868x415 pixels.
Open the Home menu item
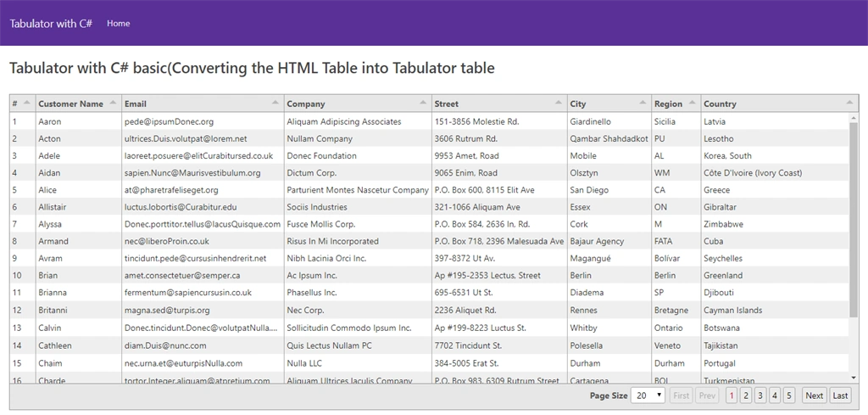[119, 23]
